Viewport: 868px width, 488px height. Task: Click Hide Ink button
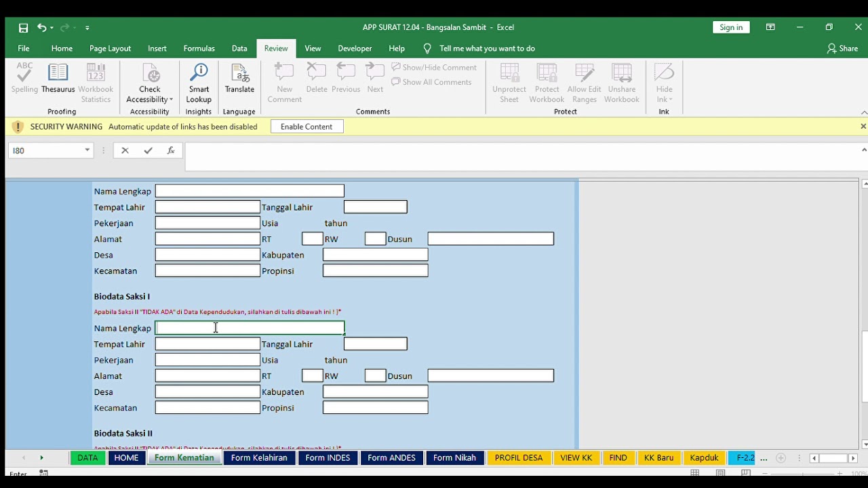point(665,83)
